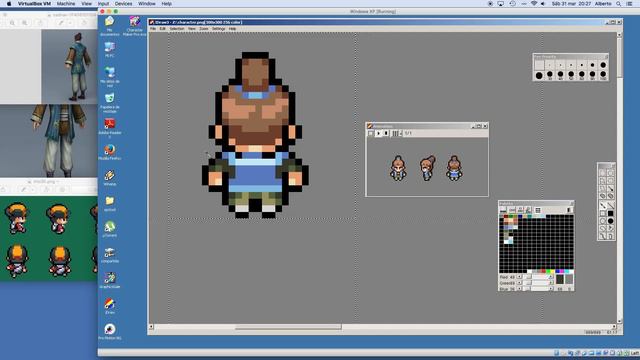The width and height of the screenshot is (640, 360).
Task: Click the Play button in the Animation window
Action: pos(378,133)
